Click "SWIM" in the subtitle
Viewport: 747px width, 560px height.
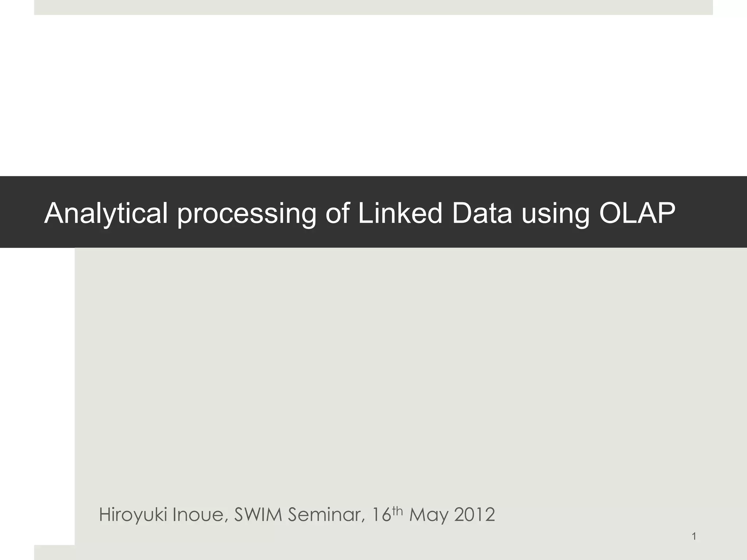[258, 515]
